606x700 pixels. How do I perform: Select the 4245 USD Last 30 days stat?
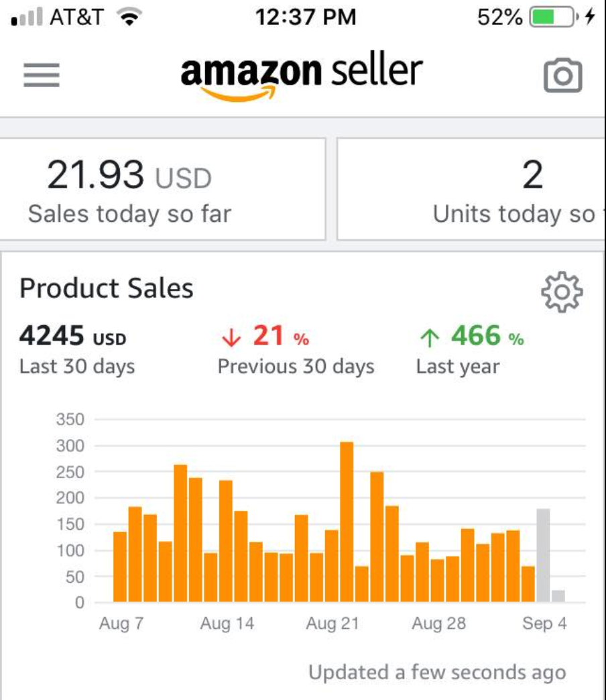(x=76, y=349)
